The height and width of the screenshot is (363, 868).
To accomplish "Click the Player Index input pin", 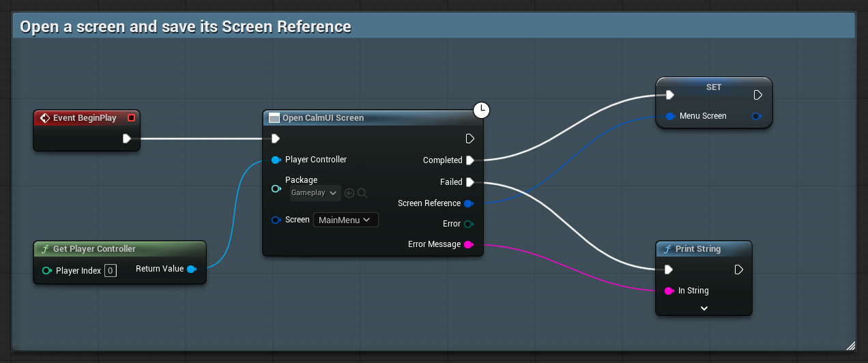I will (46, 271).
